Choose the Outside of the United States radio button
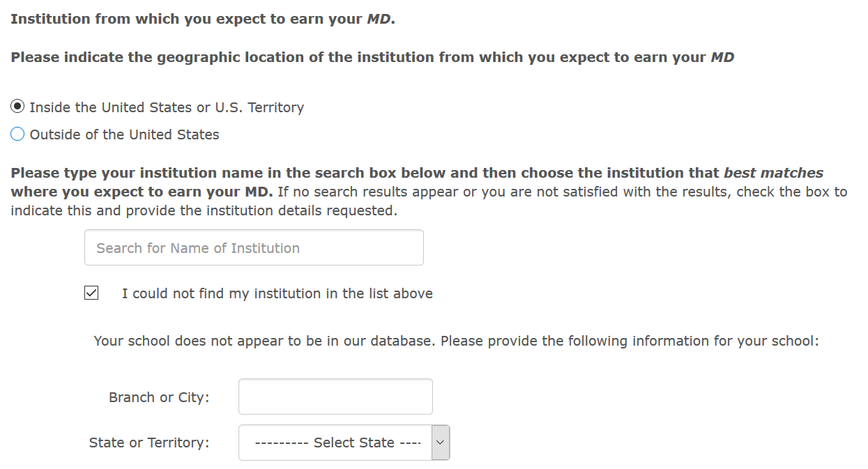The width and height of the screenshot is (868, 469). pyautogui.click(x=17, y=134)
